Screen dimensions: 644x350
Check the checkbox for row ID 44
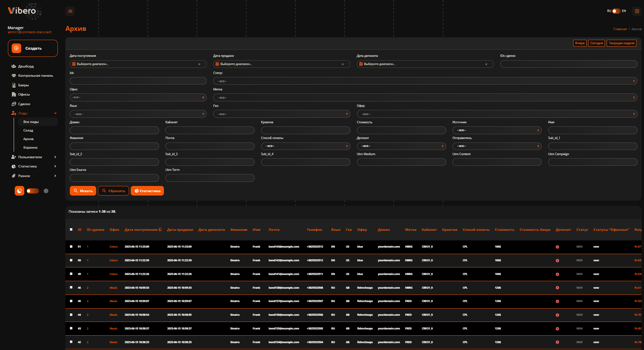coord(71,315)
